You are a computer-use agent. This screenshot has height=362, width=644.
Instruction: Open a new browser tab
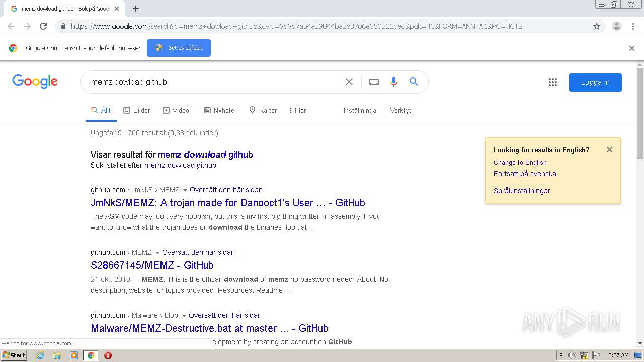click(135, 9)
